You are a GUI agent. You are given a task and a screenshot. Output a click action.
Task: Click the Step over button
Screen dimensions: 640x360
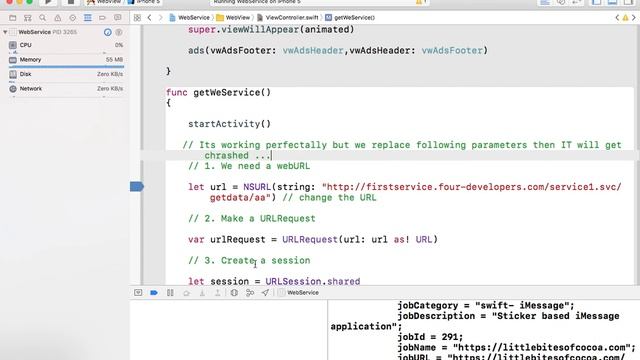coord(186,293)
